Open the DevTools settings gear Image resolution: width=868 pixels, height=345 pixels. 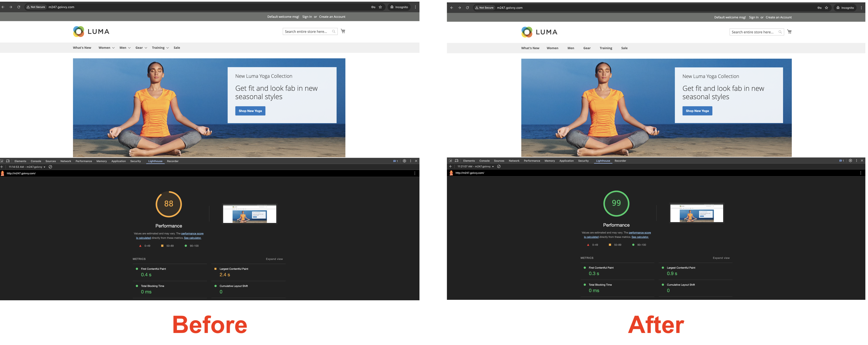pyautogui.click(x=404, y=161)
